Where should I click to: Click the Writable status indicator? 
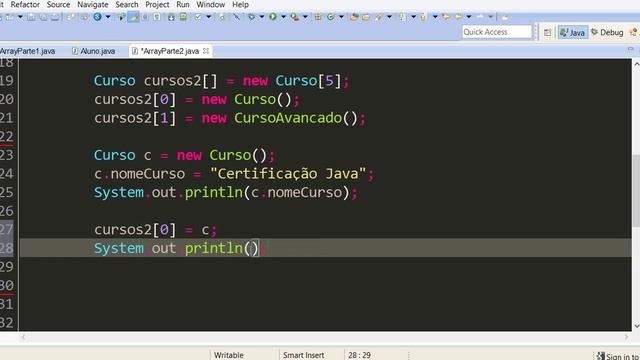229,355
